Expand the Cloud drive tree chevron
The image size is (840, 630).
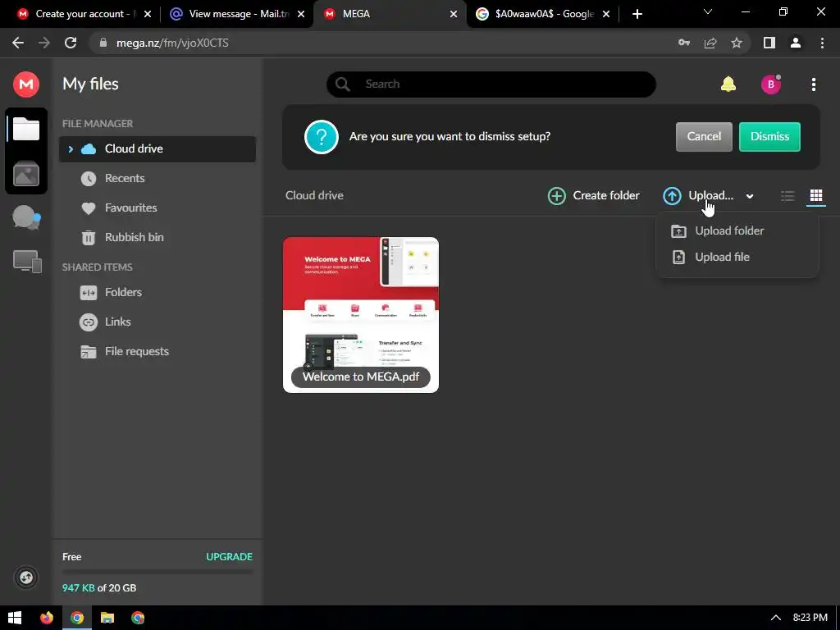click(71, 149)
